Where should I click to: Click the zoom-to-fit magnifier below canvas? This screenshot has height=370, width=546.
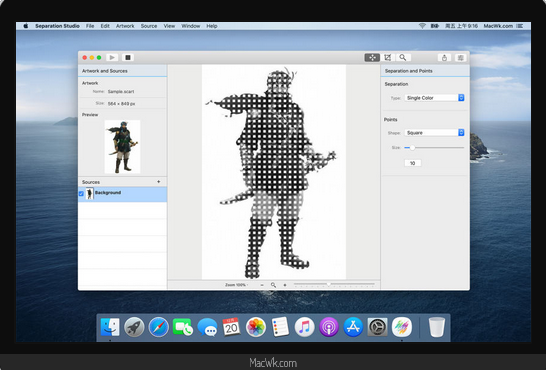click(x=273, y=285)
